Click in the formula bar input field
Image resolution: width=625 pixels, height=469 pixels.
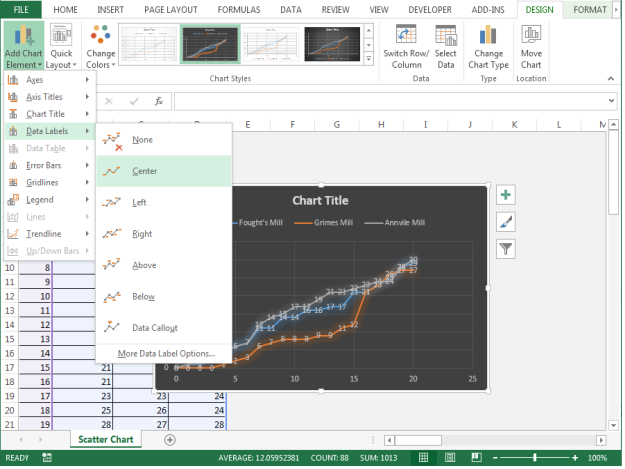click(391, 101)
